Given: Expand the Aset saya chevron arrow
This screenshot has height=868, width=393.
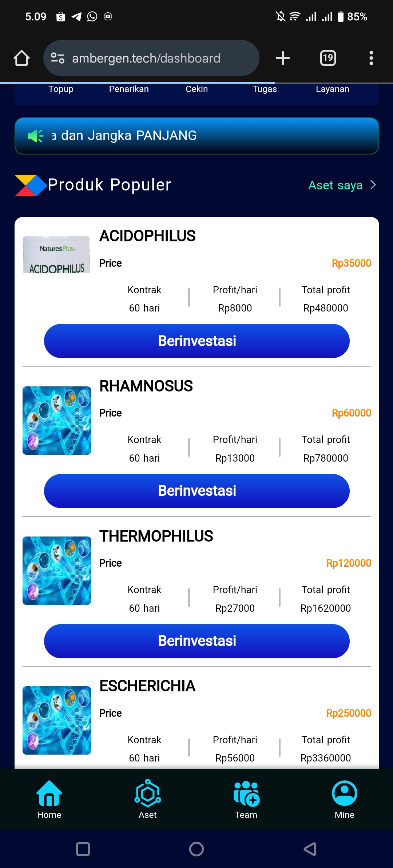Looking at the screenshot, I should tap(373, 185).
